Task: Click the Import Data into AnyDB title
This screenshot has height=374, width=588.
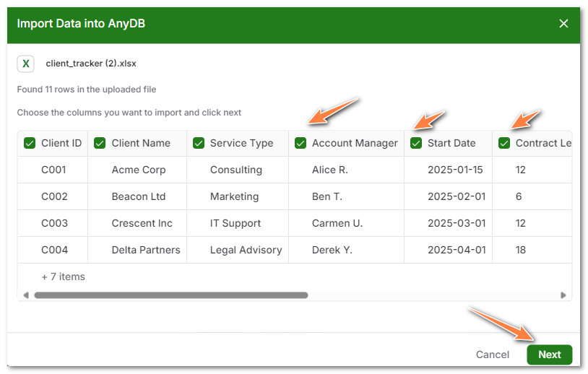Action: tap(81, 23)
